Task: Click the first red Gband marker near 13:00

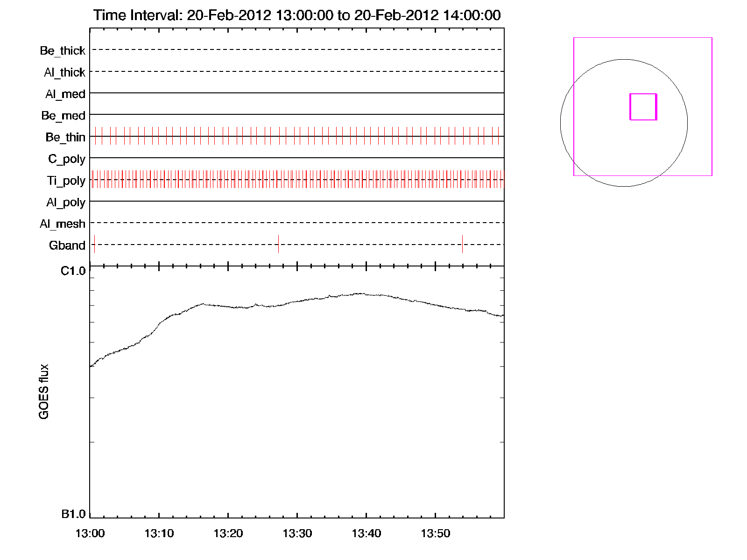Action: (x=94, y=244)
